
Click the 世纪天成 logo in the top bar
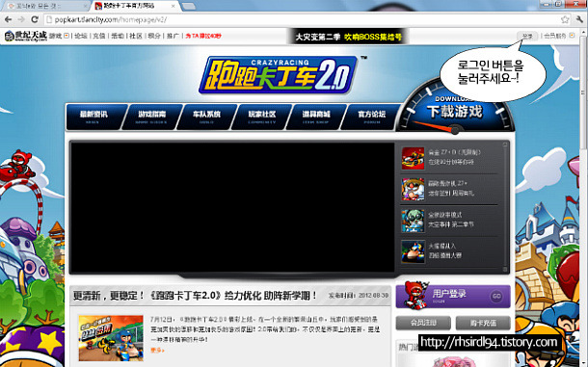(x=25, y=36)
